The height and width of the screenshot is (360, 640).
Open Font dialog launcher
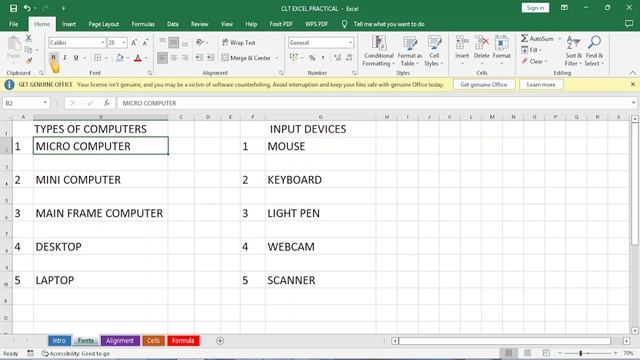pos(150,73)
